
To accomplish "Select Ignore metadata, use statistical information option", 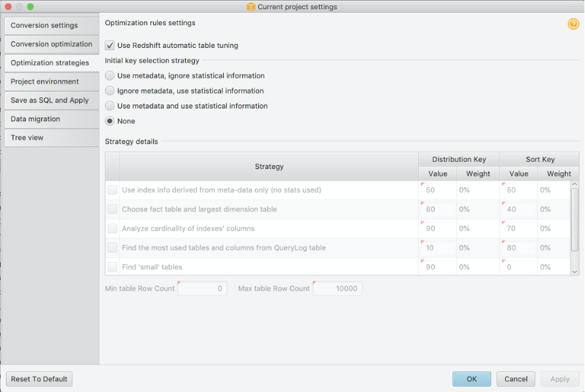I will [x=110, y=91].
